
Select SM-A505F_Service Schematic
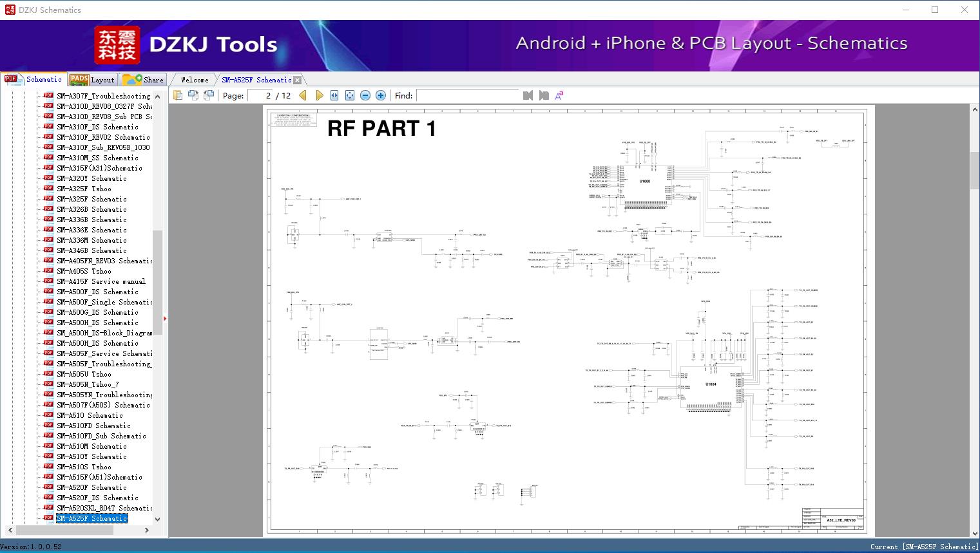point(104,353)
